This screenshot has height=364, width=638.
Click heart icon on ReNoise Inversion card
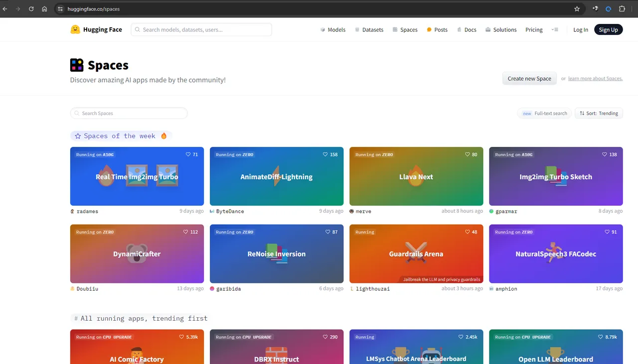pos(328,232)
